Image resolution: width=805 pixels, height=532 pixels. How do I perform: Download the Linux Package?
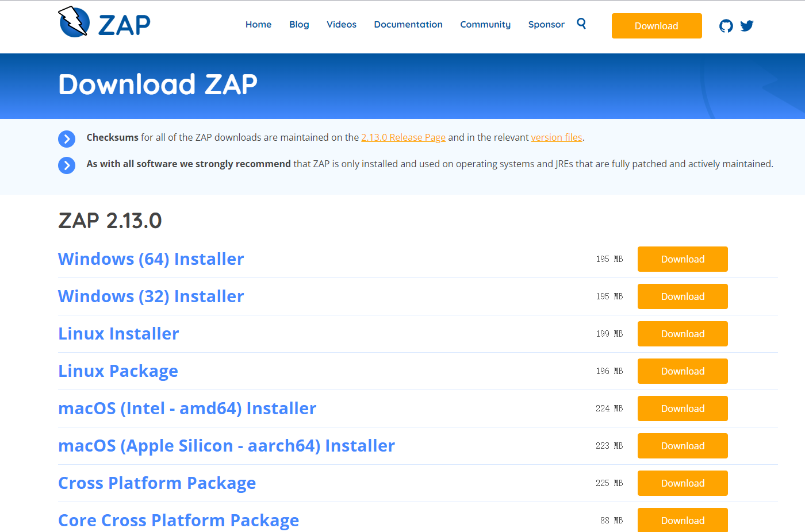coord(683,371)
